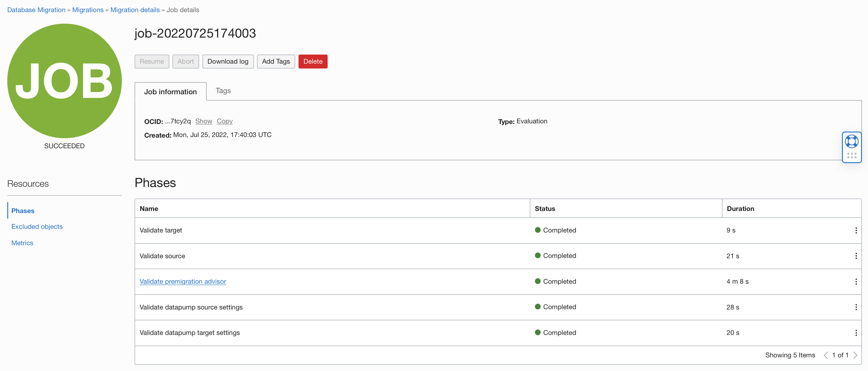Viewport: 868px width, 371px height.
Task: Select the Job information tab
Action: (x=170, y=92)
